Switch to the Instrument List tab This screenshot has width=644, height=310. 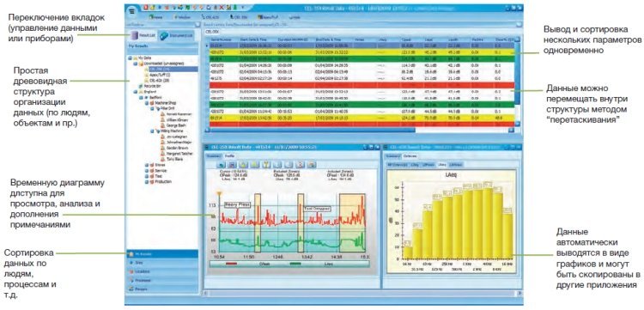click(x=177, y=36)
